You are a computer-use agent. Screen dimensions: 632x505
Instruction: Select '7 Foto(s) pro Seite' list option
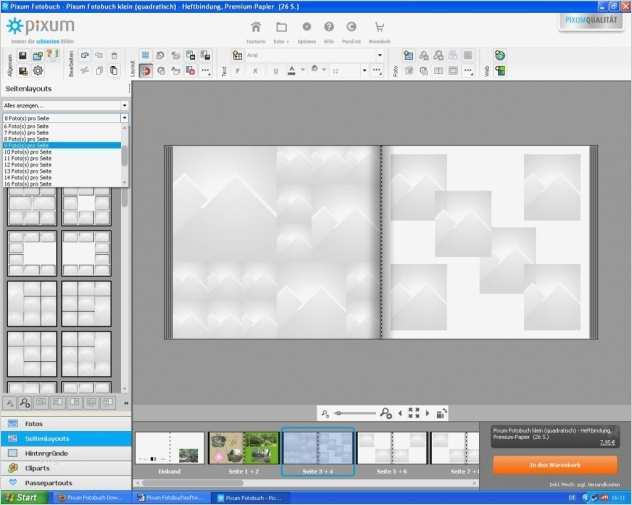point(62,133)
